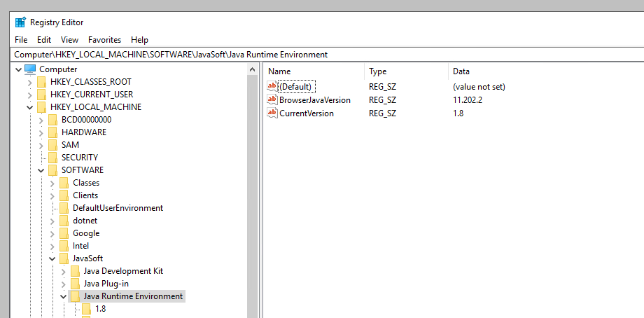Expand the Java Plug-in key

tap(63, 284)
